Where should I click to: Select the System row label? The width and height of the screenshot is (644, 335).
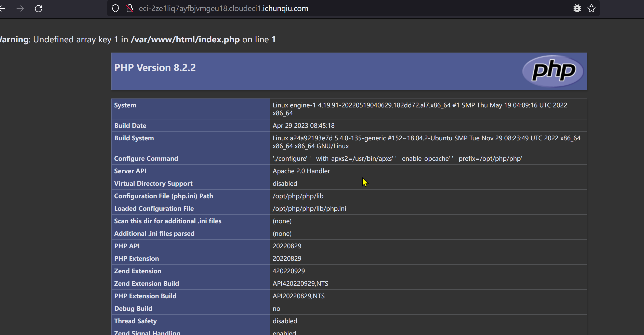pos(125,105)
